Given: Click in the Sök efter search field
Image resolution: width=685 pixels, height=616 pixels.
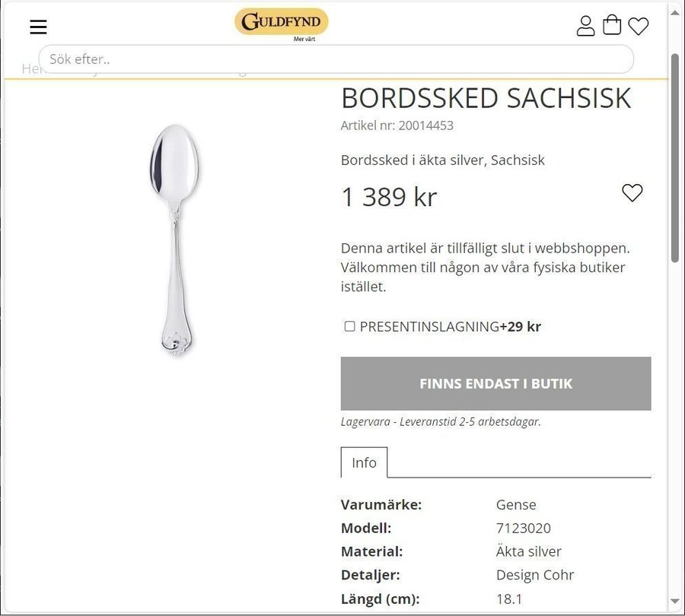Looking at the screenshot, I should (335, 59).
